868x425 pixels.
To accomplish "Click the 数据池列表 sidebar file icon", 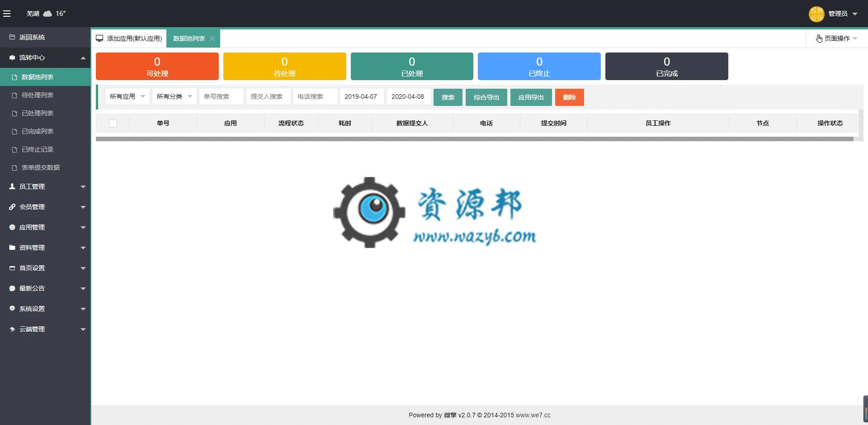I will tap(14, 77).
